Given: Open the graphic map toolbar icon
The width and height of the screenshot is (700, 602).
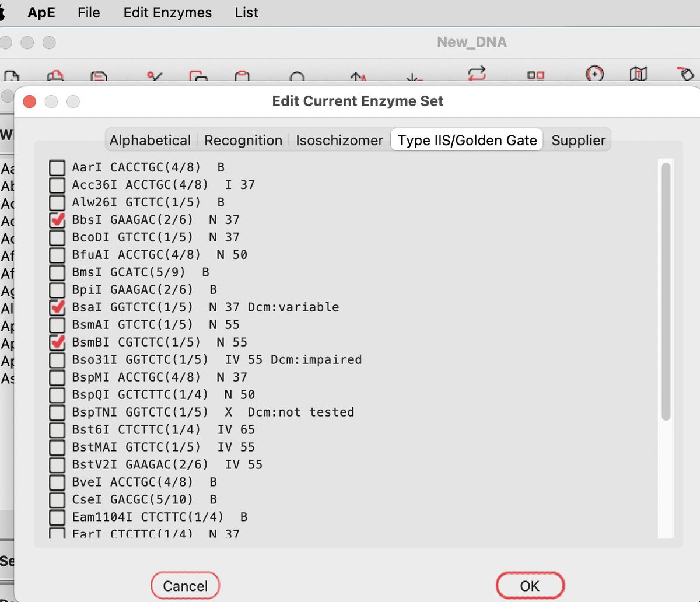Looking at the screenshot, I should pyautogui.click(x=639, y=74).
